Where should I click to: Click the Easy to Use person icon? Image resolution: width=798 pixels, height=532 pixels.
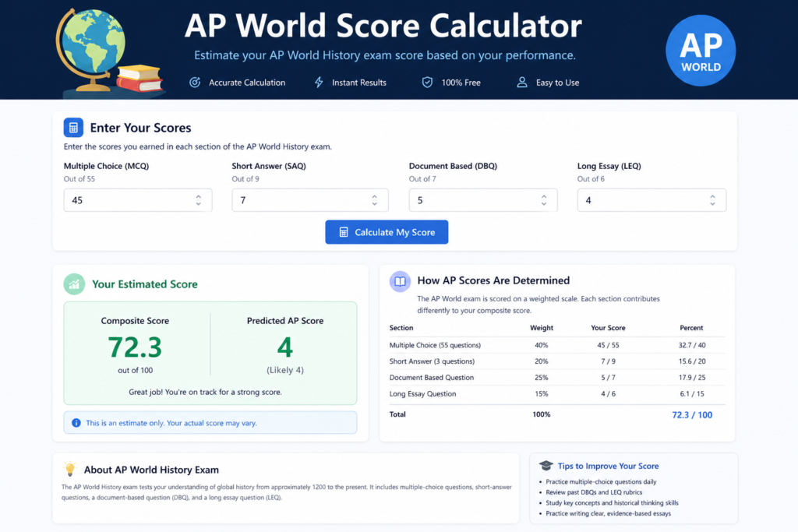click(522, 83)
